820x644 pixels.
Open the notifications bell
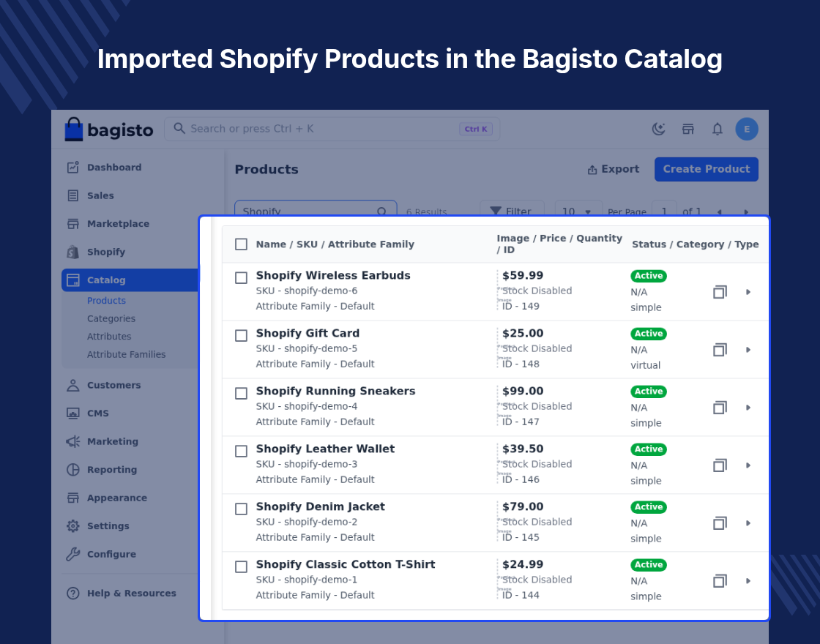717,129
